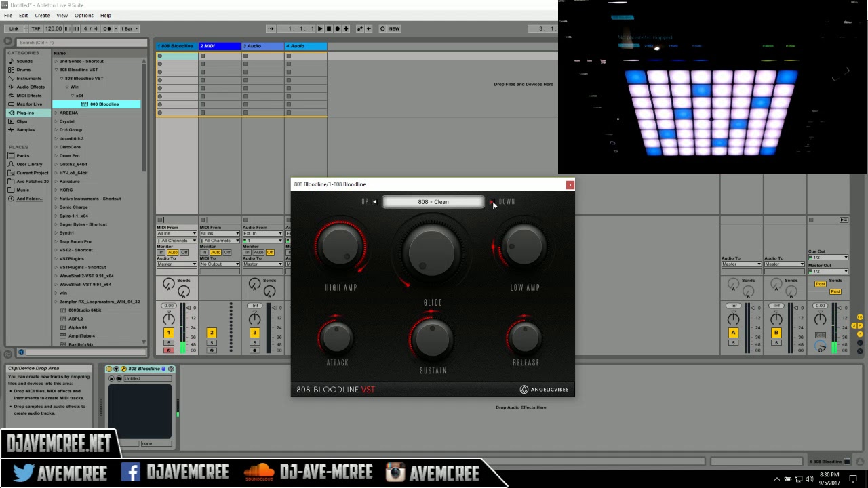Toggle track 2 activator button
This screenshot has width=868, height=488.
point(211,332)
